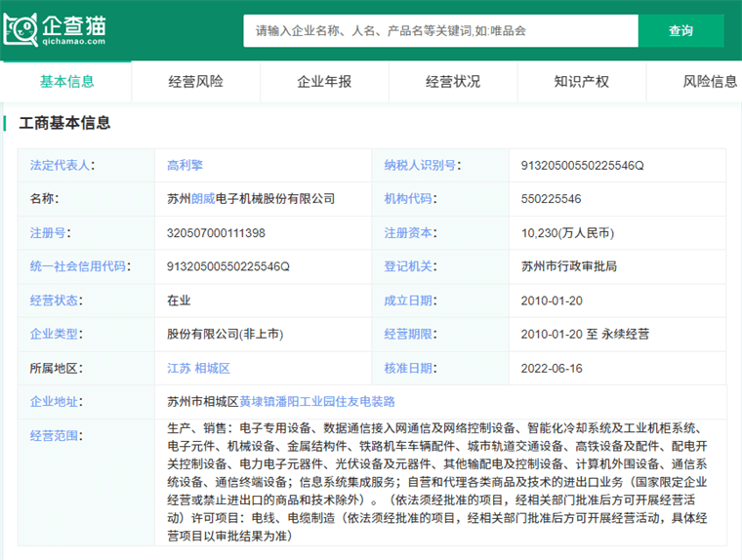
Task: Click the 统一社会信用代码 label link
Action: click(77, 266)
